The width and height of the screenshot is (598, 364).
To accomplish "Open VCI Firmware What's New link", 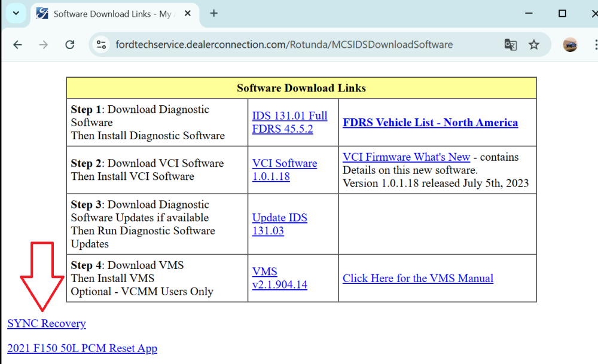I will 406,157.
